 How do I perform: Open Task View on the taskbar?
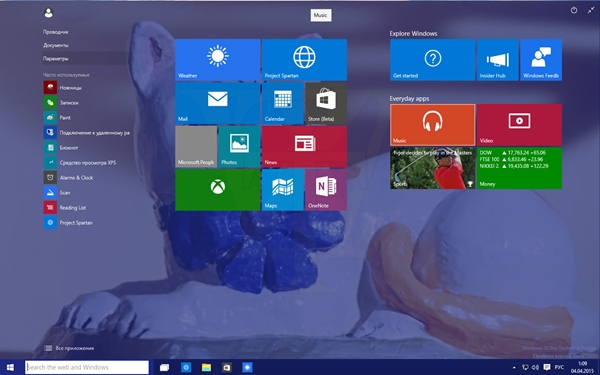point(164,367)
